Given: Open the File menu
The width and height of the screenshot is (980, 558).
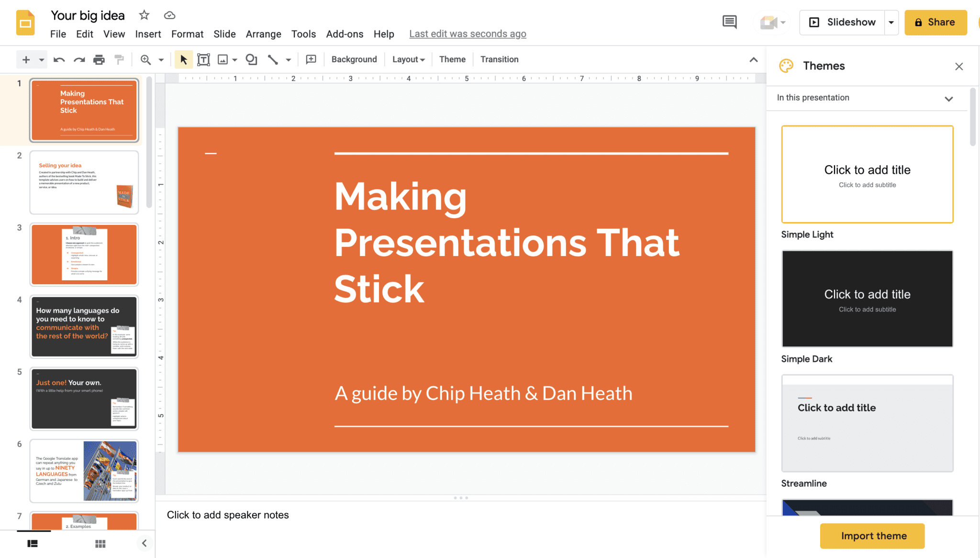Looking at the screenshot, I should pyautogui.click(x=58, y=34).
